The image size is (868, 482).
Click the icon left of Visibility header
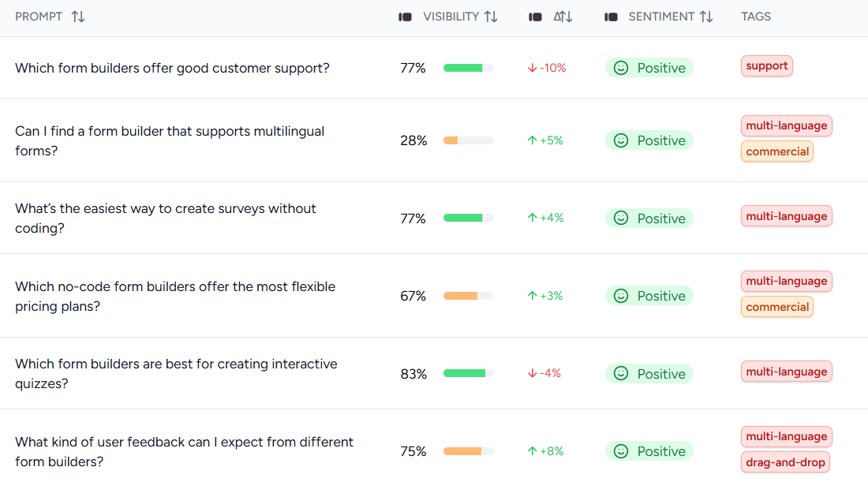pos(406,17)
